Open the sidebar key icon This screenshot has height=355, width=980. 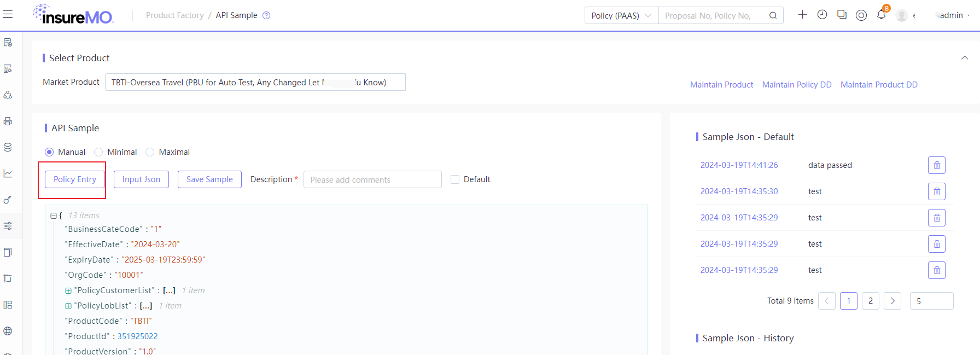(8, 200)
